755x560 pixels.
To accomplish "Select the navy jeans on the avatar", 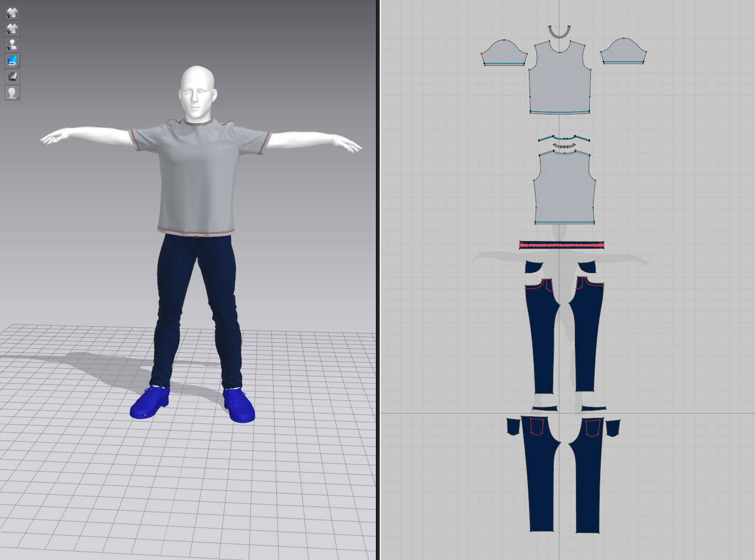I will point(197,310).
